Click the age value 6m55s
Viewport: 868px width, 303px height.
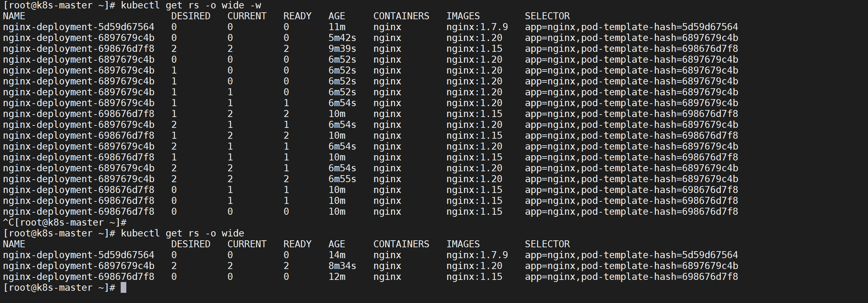[x=342, y=179]
